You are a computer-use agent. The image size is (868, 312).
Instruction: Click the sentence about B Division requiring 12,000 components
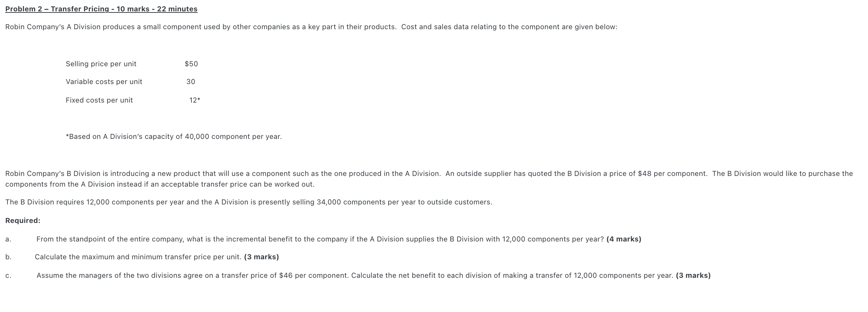(x=248, y=202)
